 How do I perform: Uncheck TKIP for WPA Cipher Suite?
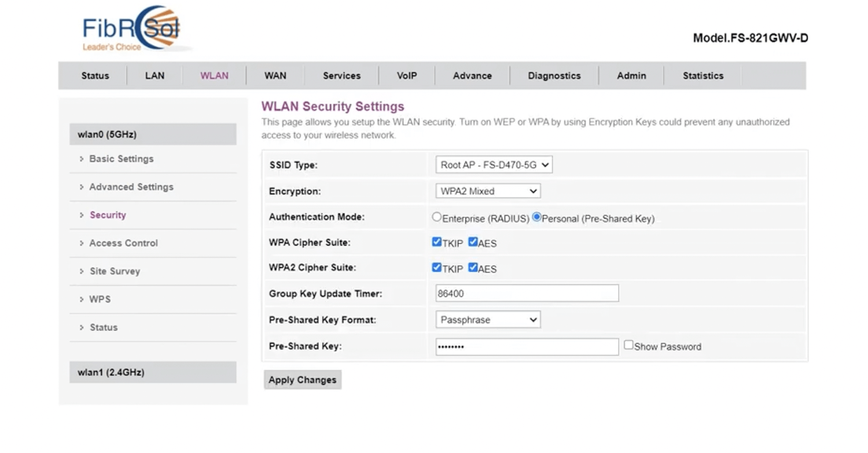(x=437, y=242)
